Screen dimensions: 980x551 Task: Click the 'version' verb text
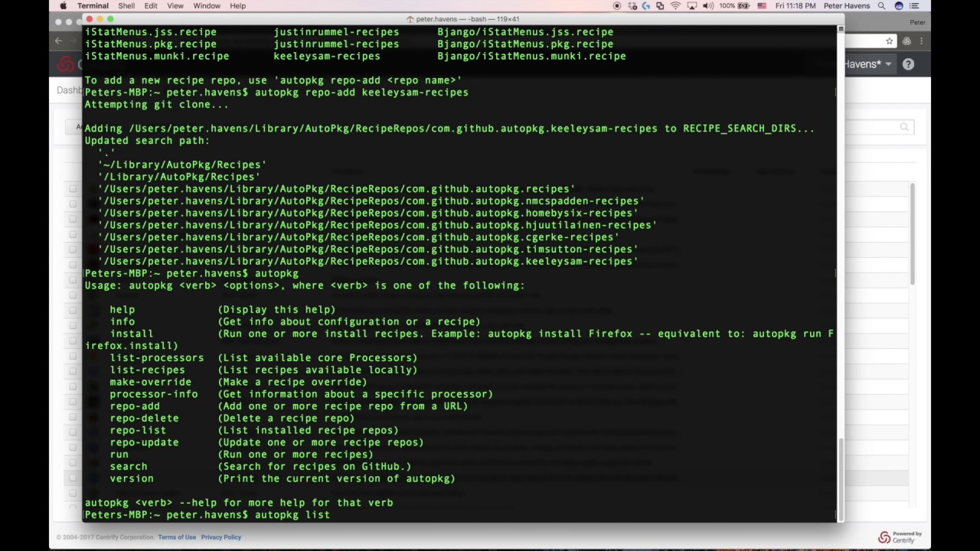(x=132, y=479)
